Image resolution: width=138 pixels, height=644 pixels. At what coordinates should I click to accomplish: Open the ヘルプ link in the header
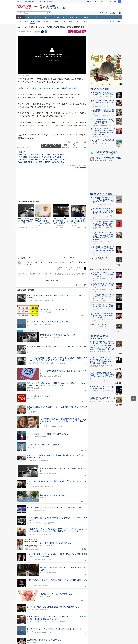[x=94, y=2]
